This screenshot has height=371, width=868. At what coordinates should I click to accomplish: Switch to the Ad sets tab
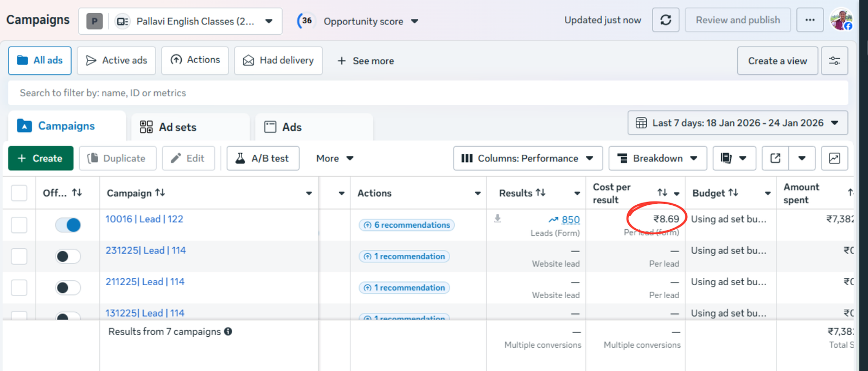[190, 127]
